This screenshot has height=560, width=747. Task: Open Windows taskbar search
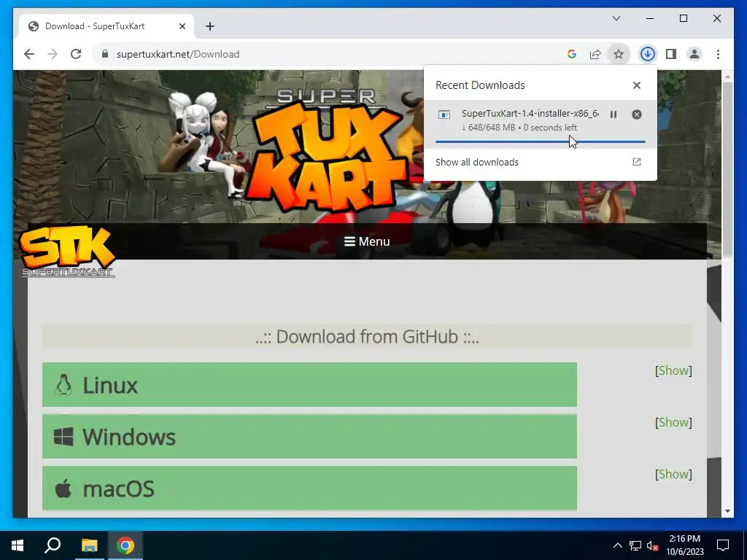pyautogui.click(x=53, y=545)
